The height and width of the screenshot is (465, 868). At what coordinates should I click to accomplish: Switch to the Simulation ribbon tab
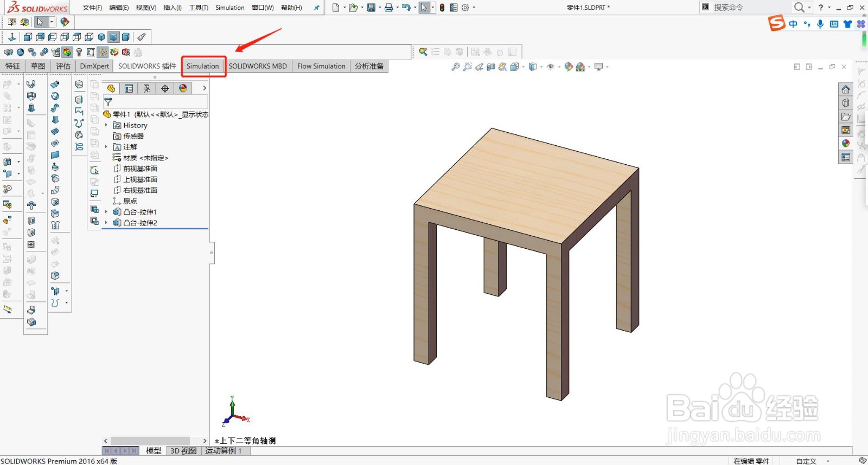(203, 66)
